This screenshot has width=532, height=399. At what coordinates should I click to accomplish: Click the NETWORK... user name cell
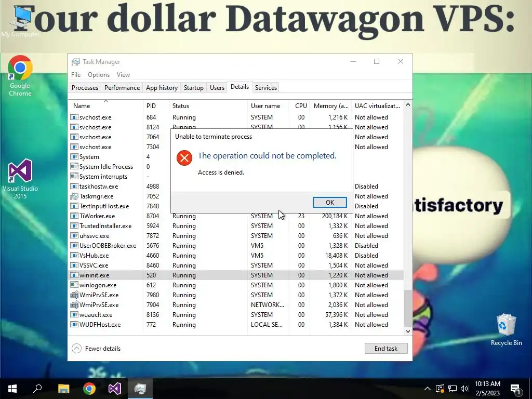pos(268,304)
